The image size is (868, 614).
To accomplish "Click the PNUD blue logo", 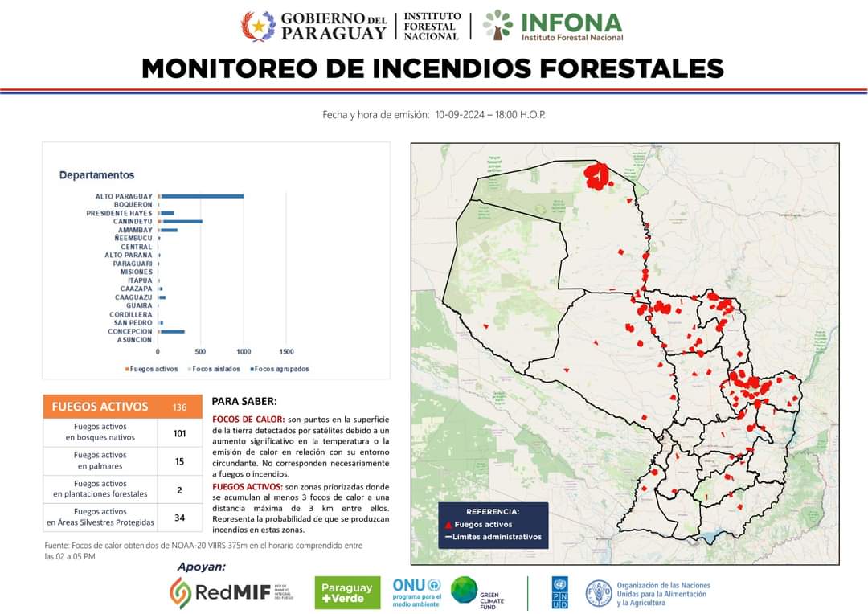I will [x=559, y=592].
